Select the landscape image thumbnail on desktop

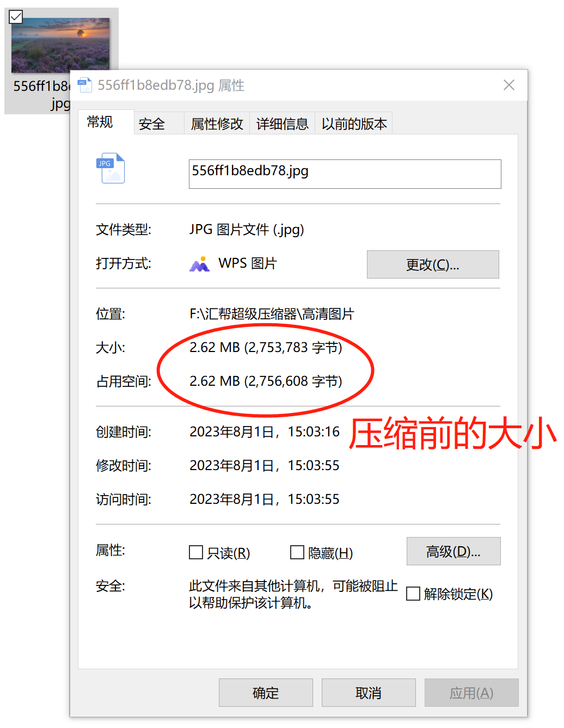click(60, 46)
